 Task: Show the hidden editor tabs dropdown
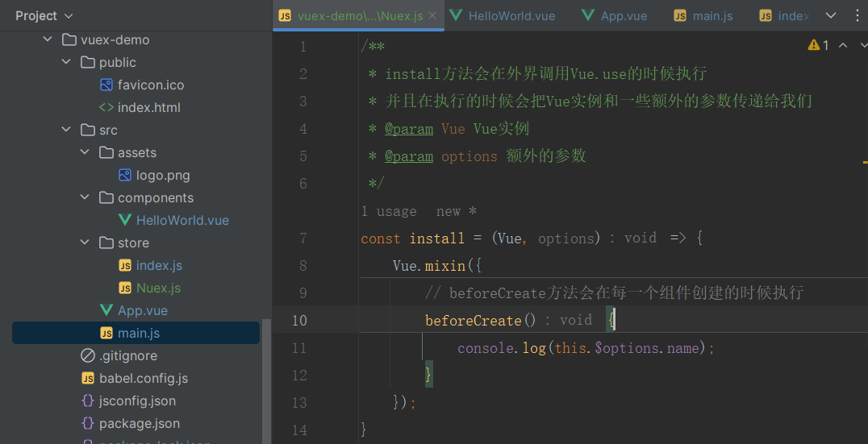coord(831,15)
